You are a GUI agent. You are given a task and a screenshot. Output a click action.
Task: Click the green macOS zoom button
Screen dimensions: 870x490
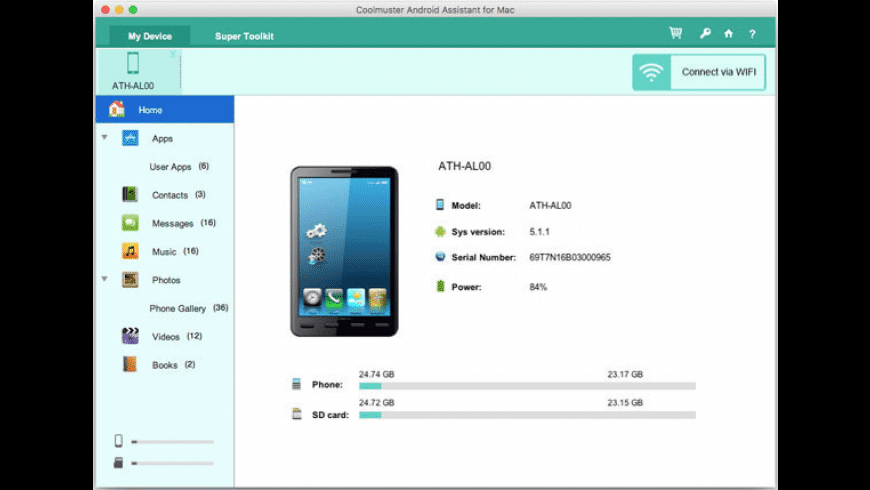point(133,9)
